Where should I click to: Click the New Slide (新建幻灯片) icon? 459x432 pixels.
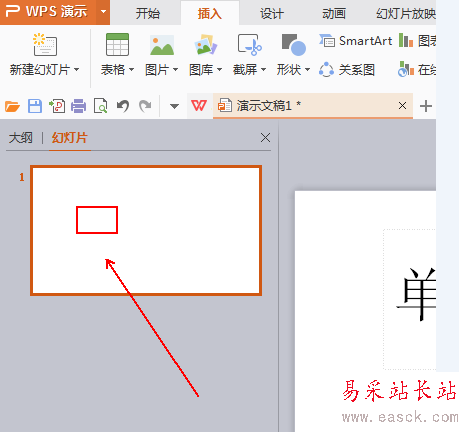click(x=45, y=44)
